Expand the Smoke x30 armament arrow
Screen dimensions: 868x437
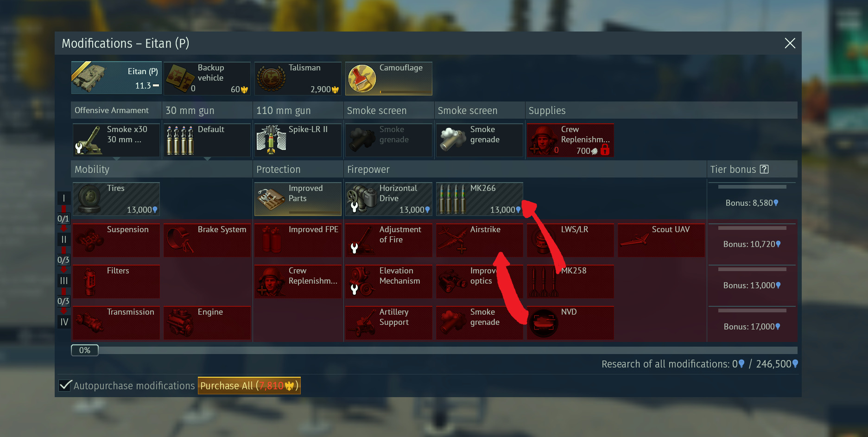(116, 159)
